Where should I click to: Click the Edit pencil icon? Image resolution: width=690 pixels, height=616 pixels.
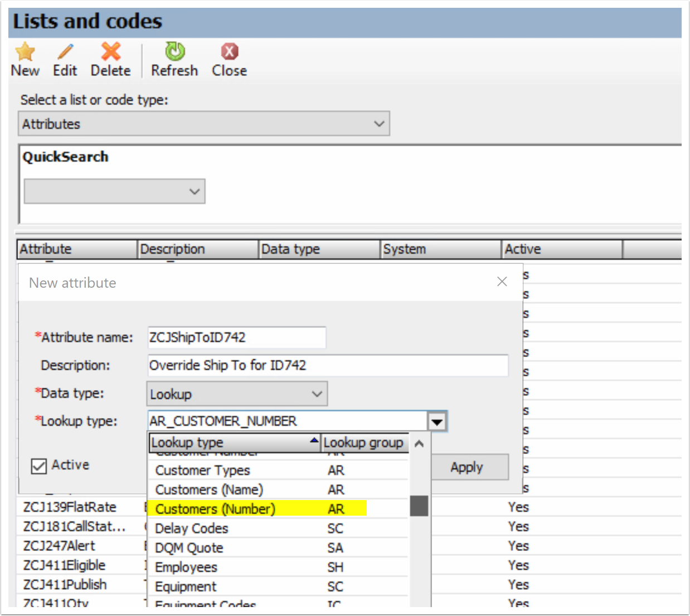(65, 52)
